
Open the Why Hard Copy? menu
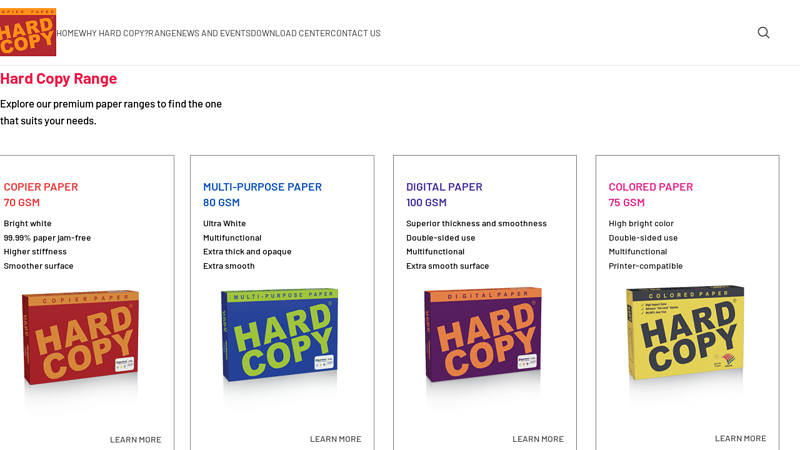click(114, 33)
